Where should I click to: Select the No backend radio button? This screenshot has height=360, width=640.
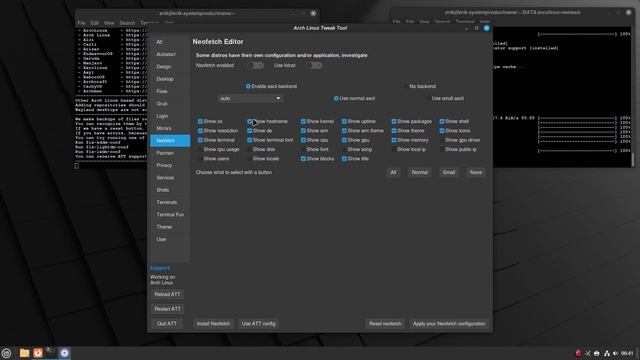click(406, 86)
